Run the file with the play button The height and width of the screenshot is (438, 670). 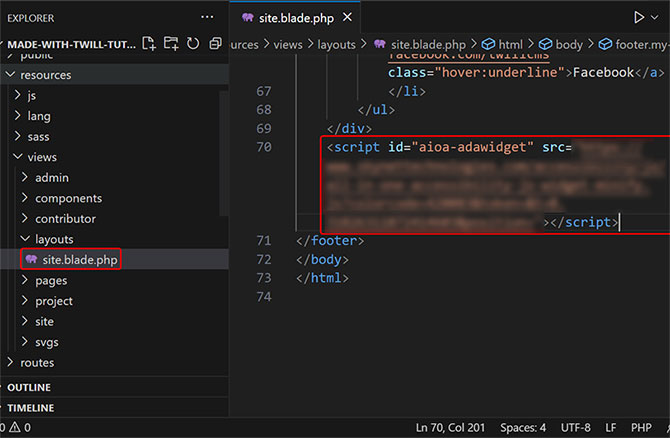click(638, 17)
